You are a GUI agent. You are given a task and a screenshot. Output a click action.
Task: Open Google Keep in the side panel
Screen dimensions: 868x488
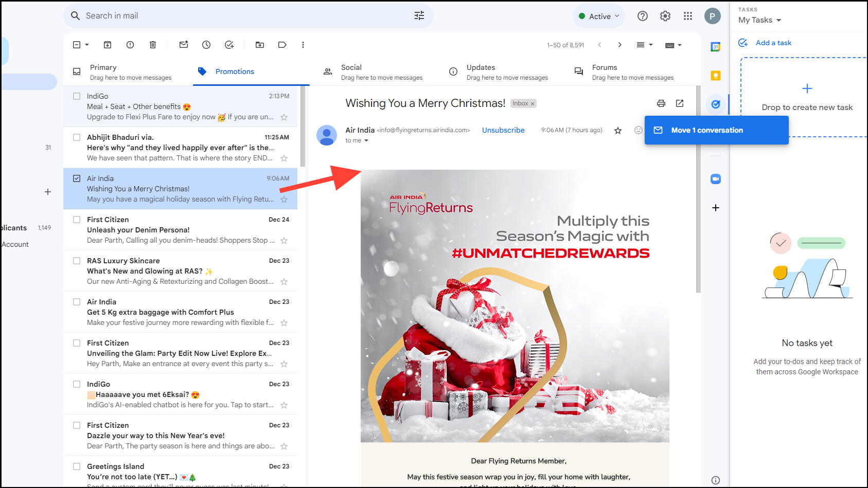point(716,76)
